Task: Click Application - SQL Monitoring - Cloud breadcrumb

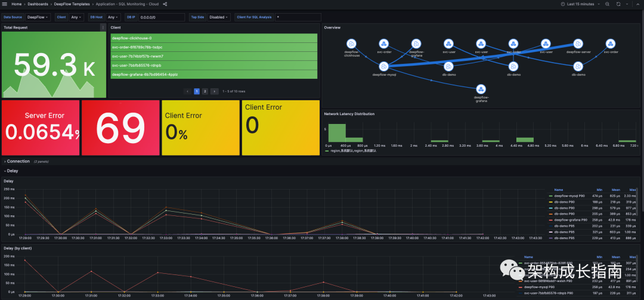Action: point(128,4)
